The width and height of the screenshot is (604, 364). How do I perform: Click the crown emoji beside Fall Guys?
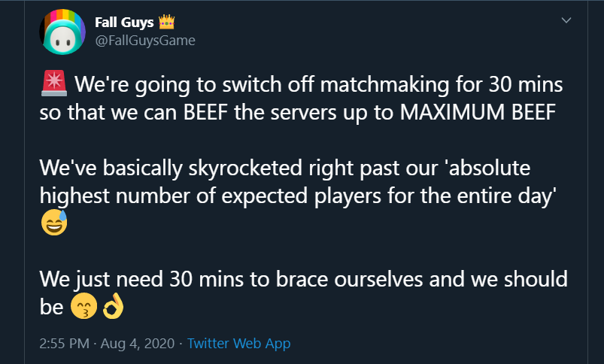(x=167, y=22)
